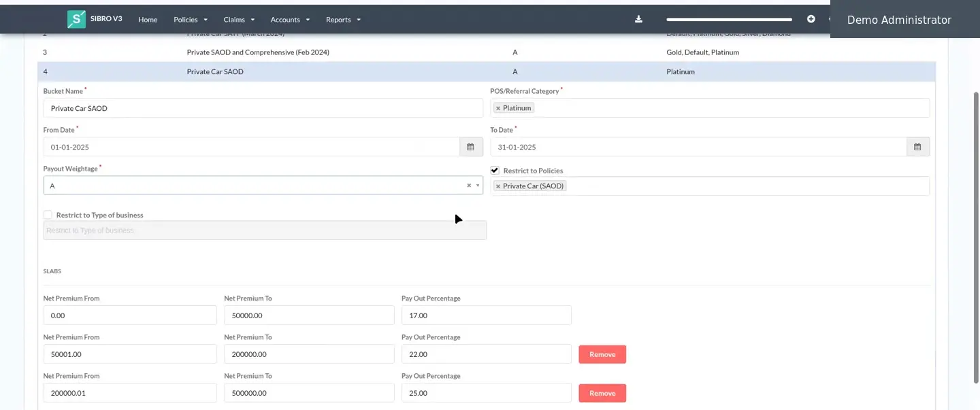Screen dimensions: 980x410
Task: Clear the Payout Weightage selection
Action: pos(469,186)
